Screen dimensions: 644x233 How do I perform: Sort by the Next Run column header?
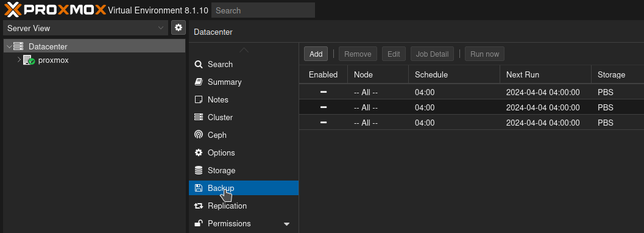(546, 74)
